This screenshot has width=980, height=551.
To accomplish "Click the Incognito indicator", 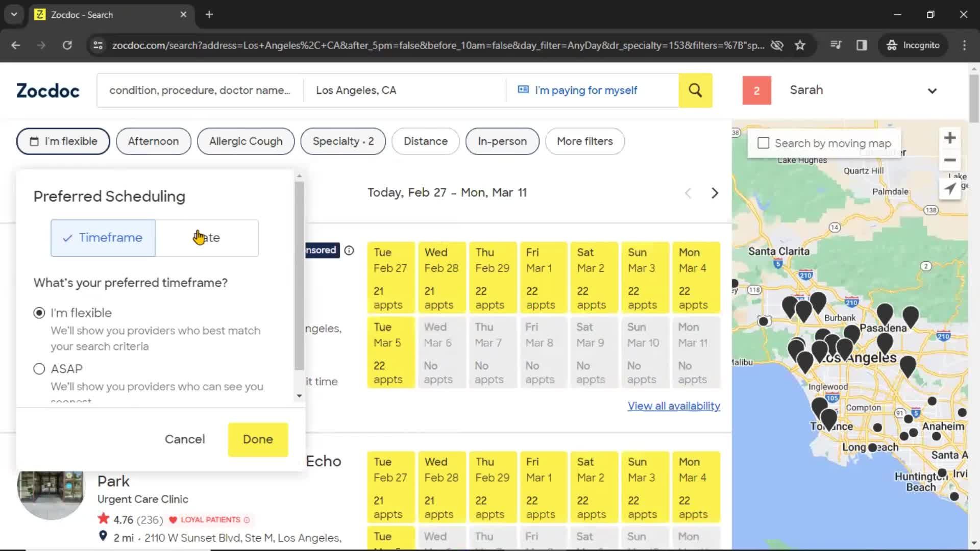I will coord(913,45).
